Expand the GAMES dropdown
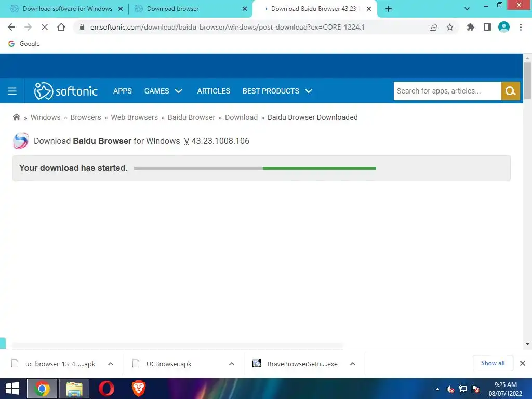Viewport: 532px width, 399px height. pyautogui.click(x=164, y=91)
